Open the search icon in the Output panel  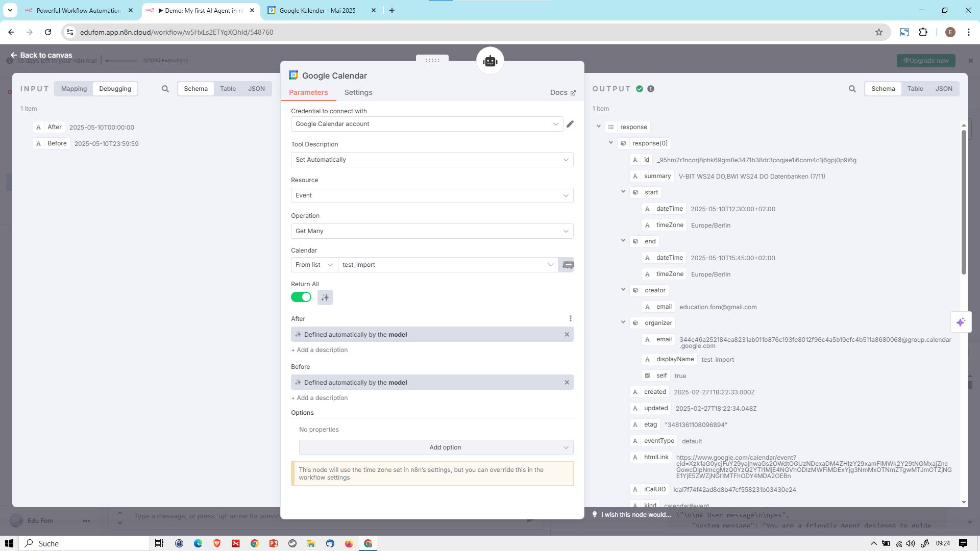852,89
